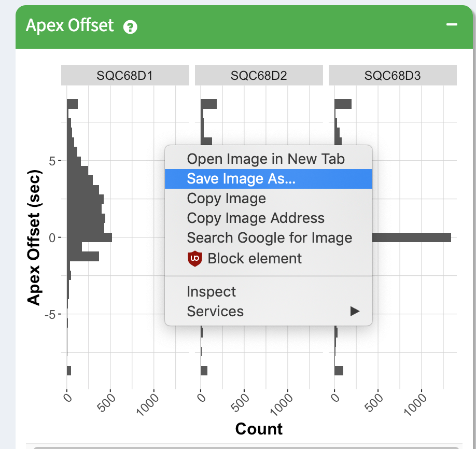Click the widest bar in SQC68D1 histogram
Viewport: 476px width, 449px height.
[89, 237]
